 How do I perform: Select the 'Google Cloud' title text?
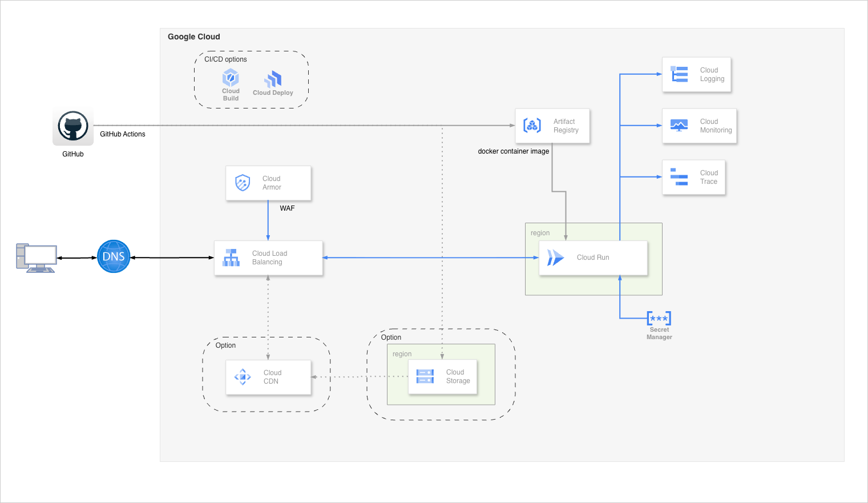click(x=193, y=37)
